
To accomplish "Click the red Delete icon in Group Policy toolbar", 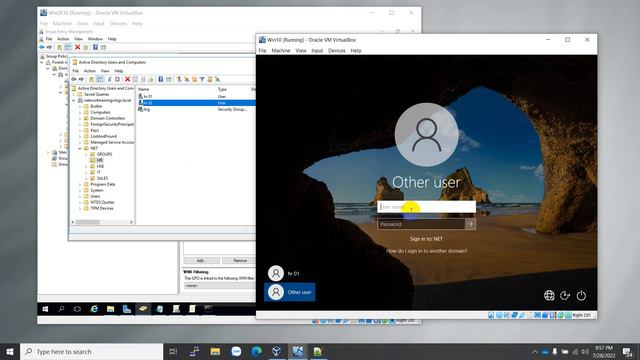I will coord(77,47).
